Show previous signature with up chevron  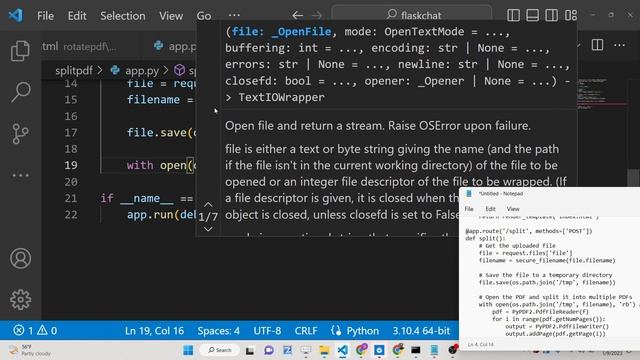[208, 204]
